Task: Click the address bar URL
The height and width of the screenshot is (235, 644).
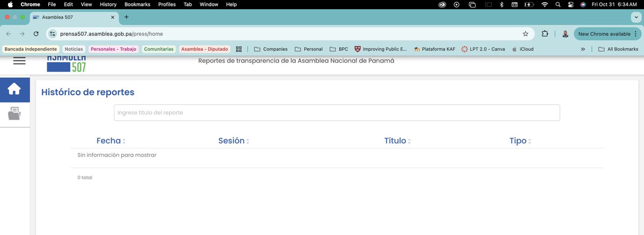Action: (112, 33)
